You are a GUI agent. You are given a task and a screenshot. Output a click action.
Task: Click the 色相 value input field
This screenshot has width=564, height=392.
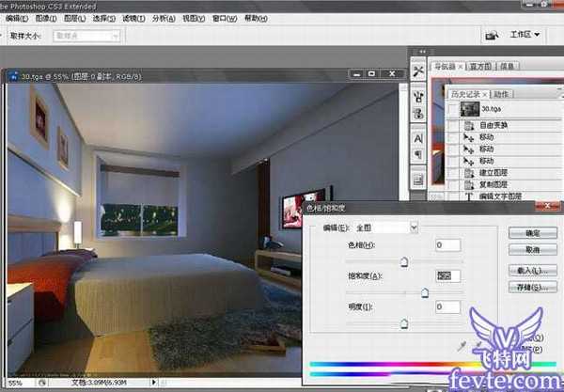(x=446, y=245)
